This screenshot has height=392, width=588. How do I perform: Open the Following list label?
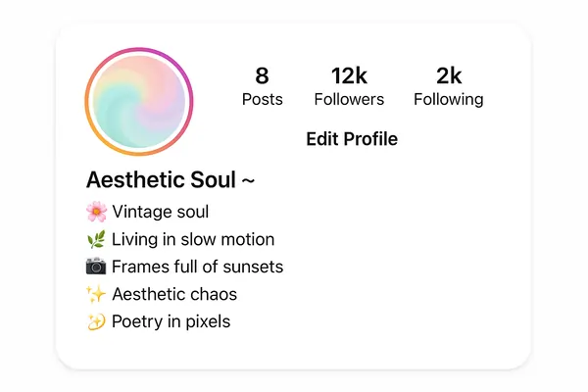448,99
